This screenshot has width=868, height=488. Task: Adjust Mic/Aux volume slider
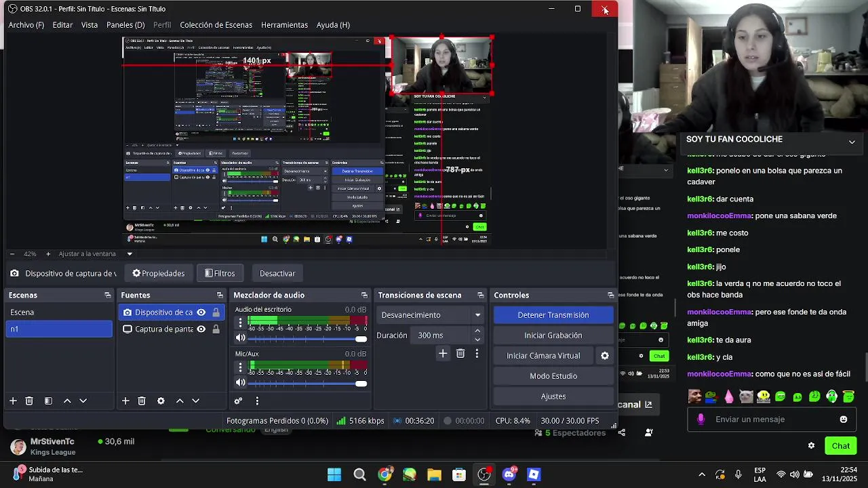(x=308, y=384)
